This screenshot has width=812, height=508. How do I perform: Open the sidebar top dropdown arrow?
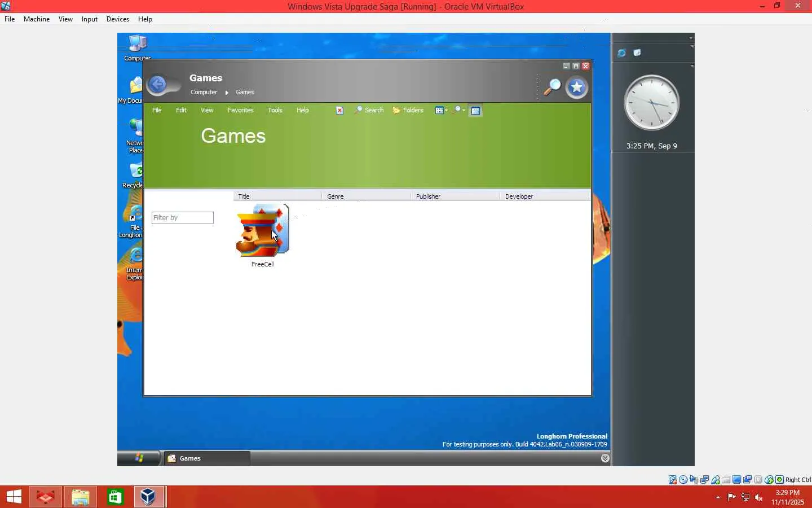(x=691, y=38)
